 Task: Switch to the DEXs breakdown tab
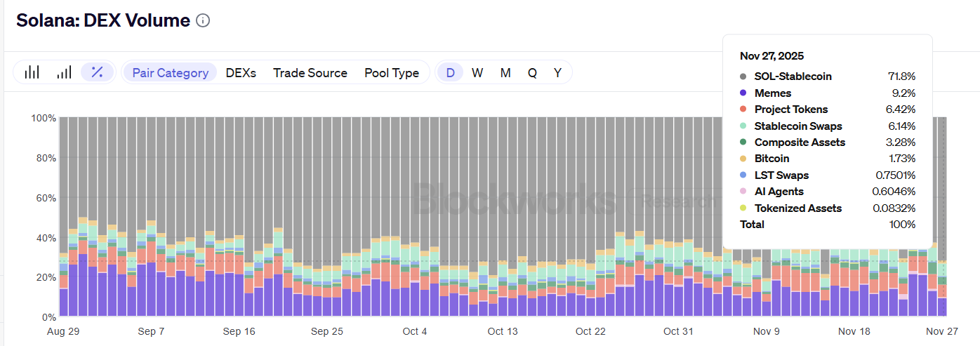(x=241, y=72)
